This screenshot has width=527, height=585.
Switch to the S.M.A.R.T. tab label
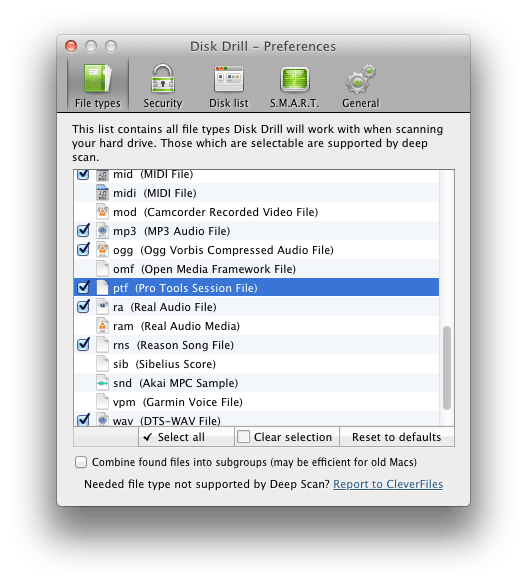point(295,103)
